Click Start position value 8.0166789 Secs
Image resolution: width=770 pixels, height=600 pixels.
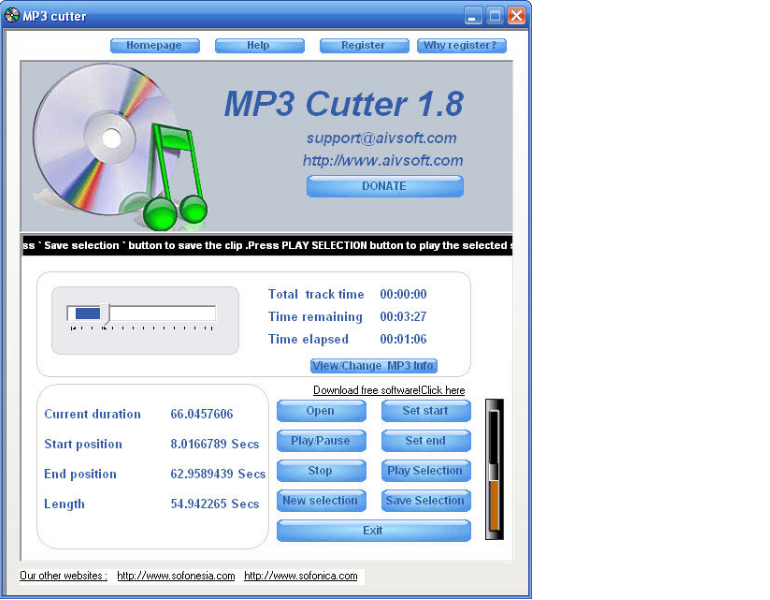pos(215,444)
